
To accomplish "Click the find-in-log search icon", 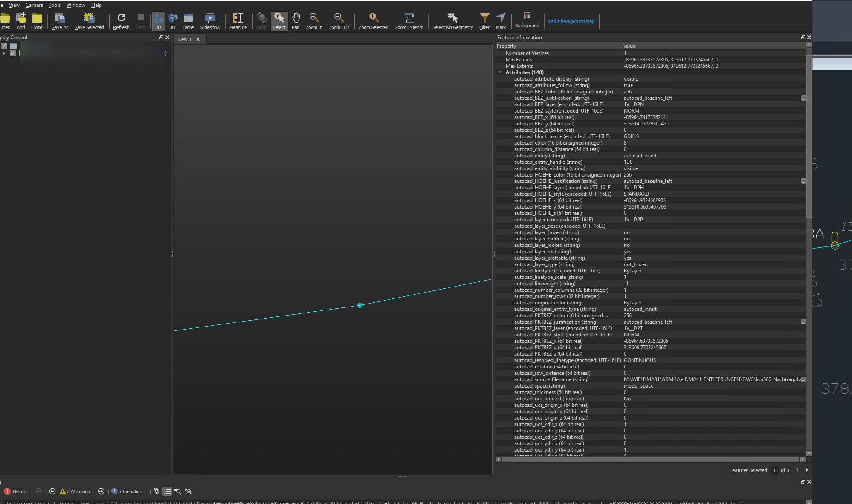I will click(x=178, y=491).
